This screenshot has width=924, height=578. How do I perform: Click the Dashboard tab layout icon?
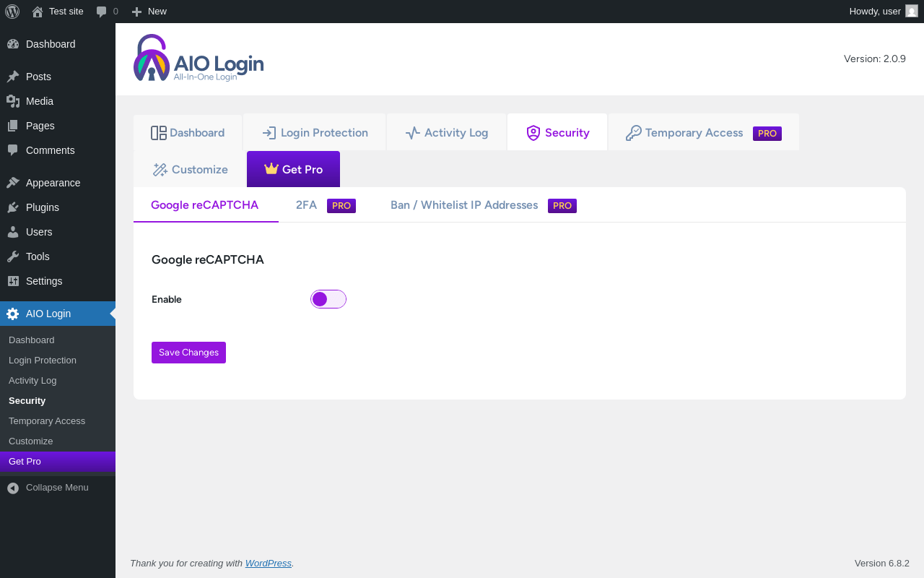coord(159,133)
